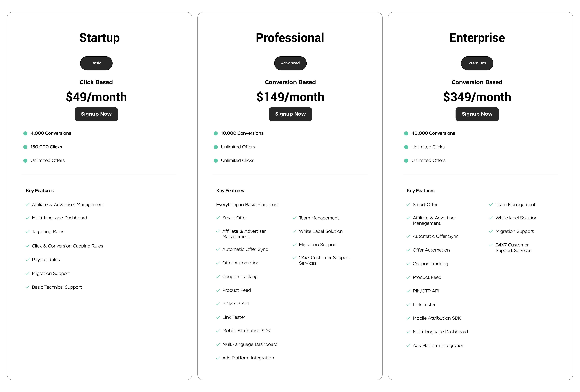Click the checkmark beside Professional's Link Tester
This screenshot has width=580, height=392.
tap(218, 317)
